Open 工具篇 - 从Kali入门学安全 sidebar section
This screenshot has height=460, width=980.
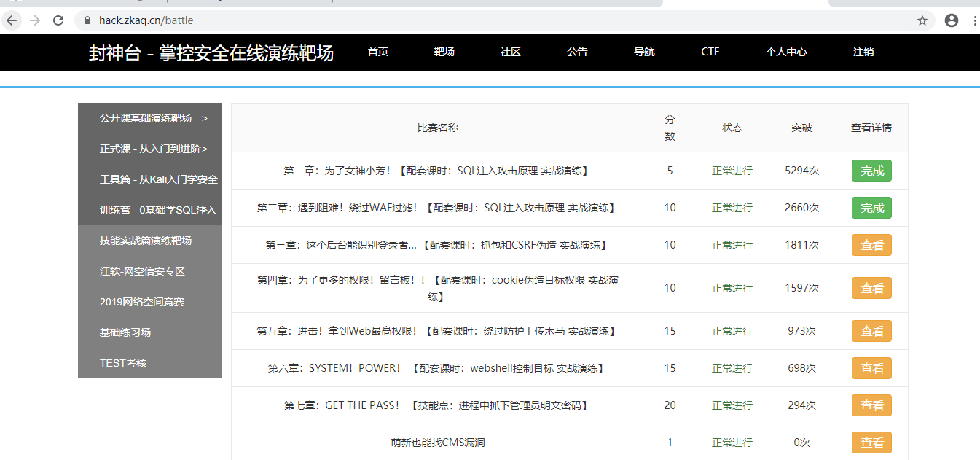(158, 179)
